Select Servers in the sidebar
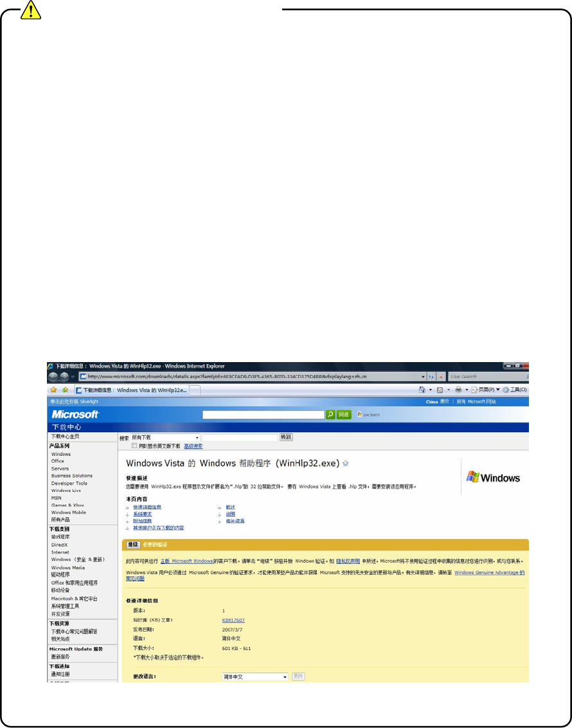Viewport: 572px width, 728px height. (x=60, y=469)
